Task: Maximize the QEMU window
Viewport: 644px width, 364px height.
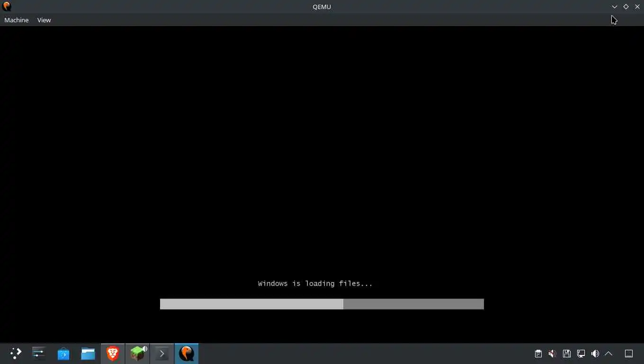Action: 626,7
